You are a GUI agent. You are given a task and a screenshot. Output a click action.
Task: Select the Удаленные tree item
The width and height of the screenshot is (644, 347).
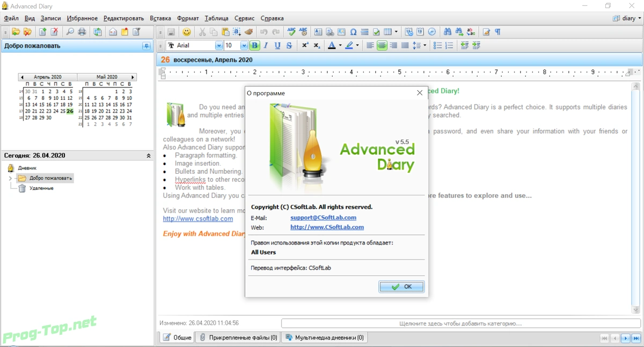(x=41, y=188)
